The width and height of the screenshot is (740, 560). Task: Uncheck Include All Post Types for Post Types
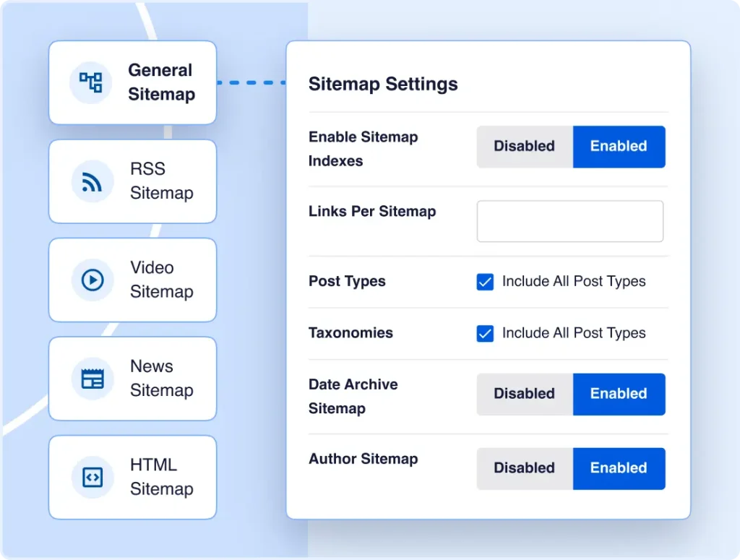coord(484,282)
